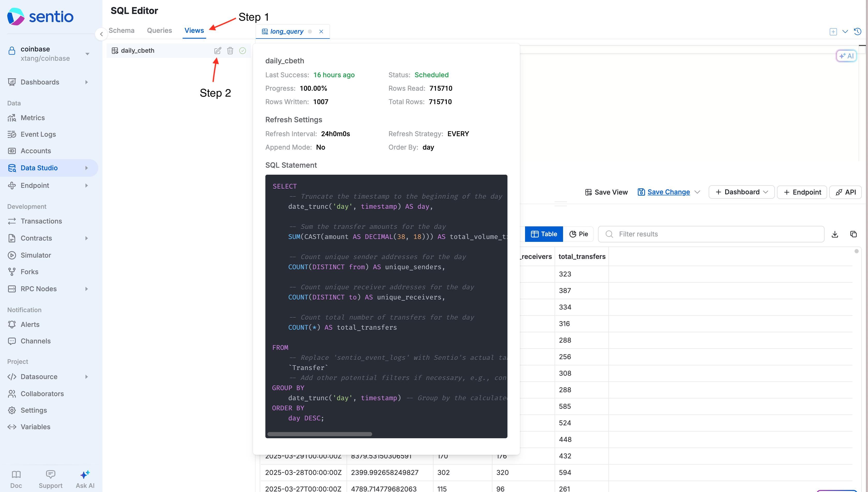Click the green status check on daily_cbeth
868x492 pixels.
pos(242,51)
